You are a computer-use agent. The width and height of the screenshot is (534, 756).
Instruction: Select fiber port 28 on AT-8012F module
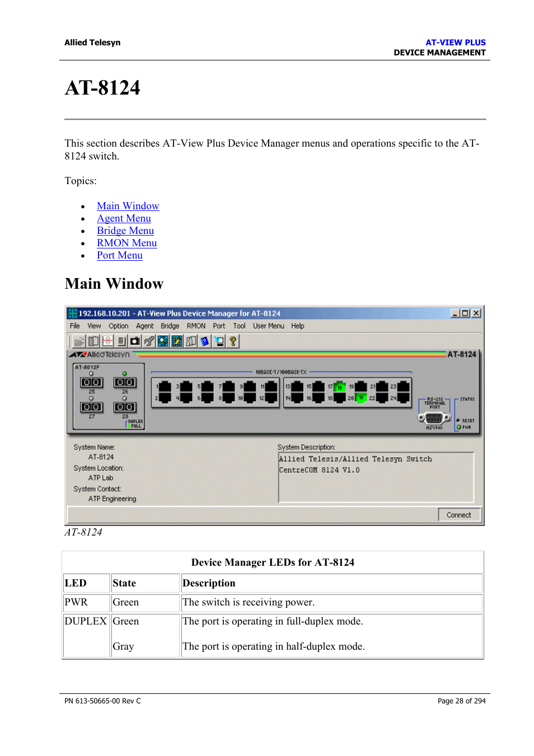(125, 407)
